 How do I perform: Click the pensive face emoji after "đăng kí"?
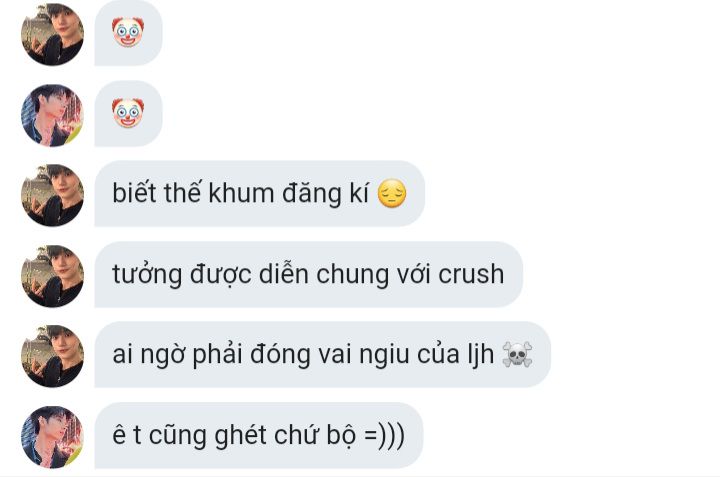coord(392,193)
